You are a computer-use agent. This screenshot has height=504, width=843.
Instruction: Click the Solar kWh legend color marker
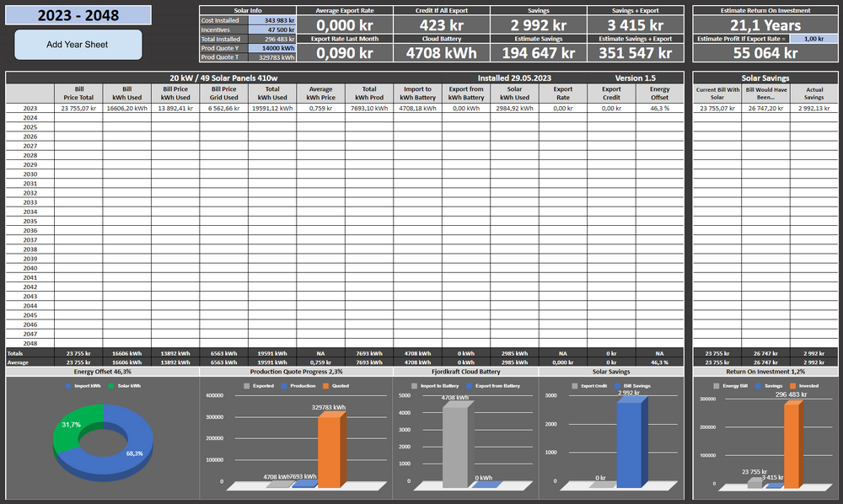click(113, 386)
